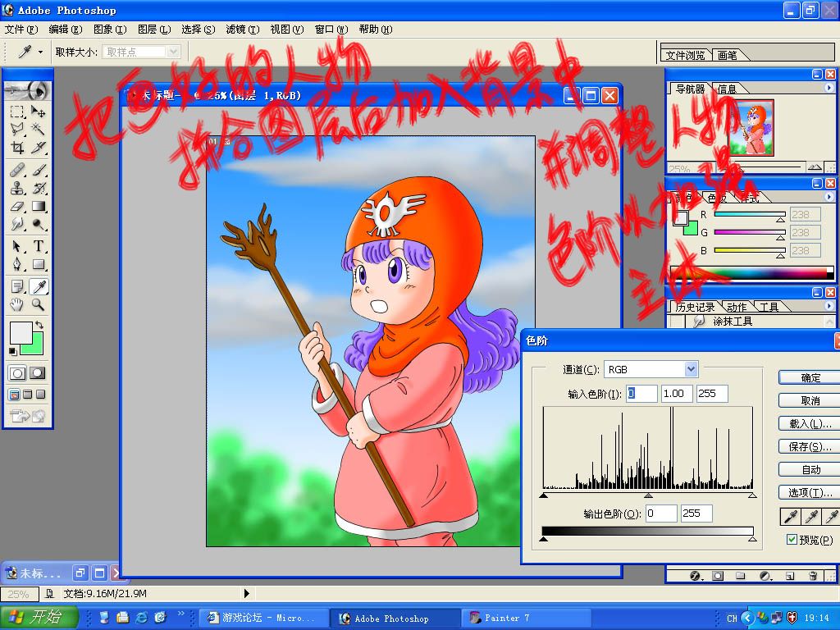Open the 滤镜 (Filter) menu
This screenshot has height=630, width=840.
(x=243, y=30)
